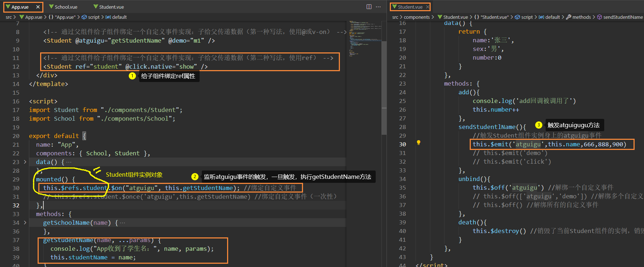Click the sex:'男' line
644x267 pixels.
click(488, 49)
